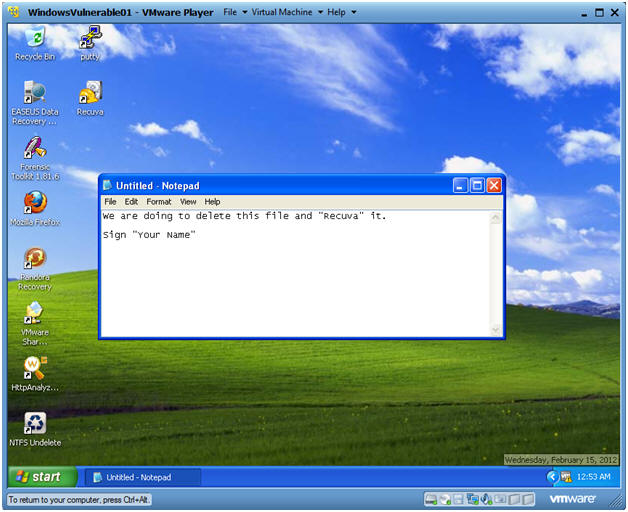This screenshot has width=628, height=512.
Task: Open the Recycle Bin desktop icon
Action: click(35, 43)
